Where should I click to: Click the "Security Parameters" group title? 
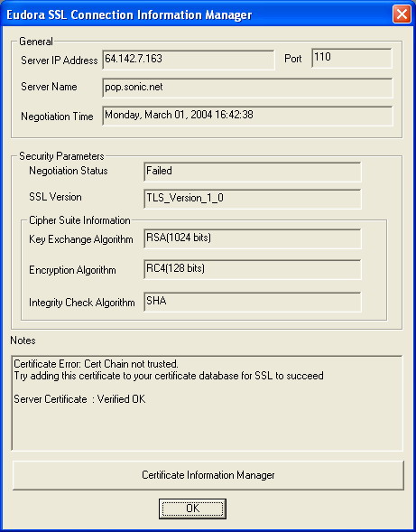61,156
